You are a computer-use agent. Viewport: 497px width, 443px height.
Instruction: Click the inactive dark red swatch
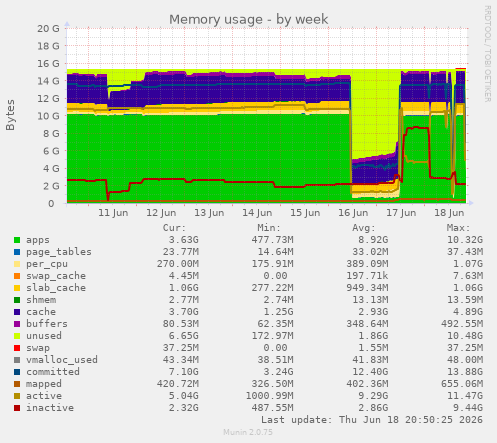[17, 408]
